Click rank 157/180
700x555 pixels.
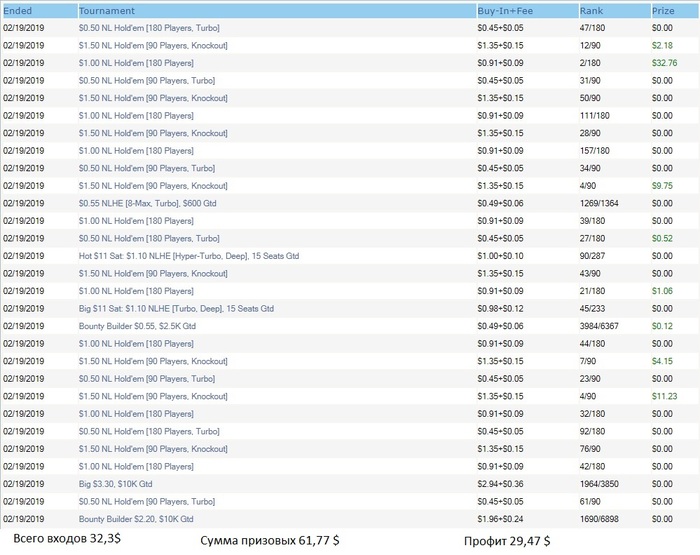[x=595, y=151]
